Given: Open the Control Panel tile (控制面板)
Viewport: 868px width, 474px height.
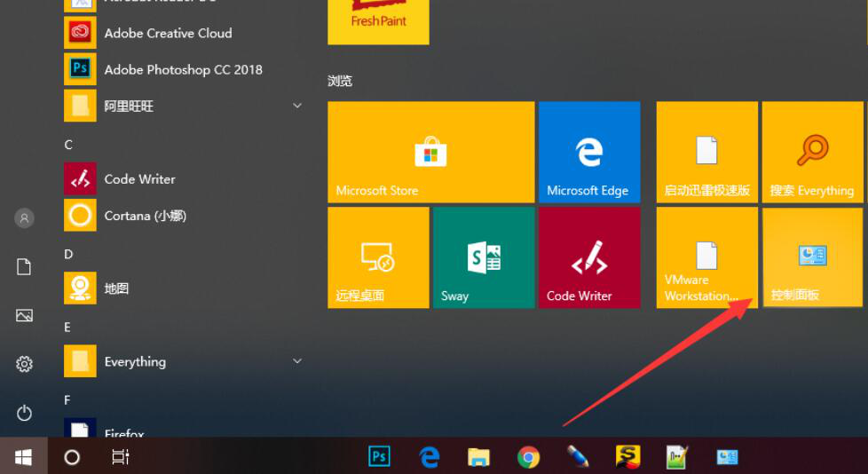Looking at the screenshot, I should (x=812, y=257).
